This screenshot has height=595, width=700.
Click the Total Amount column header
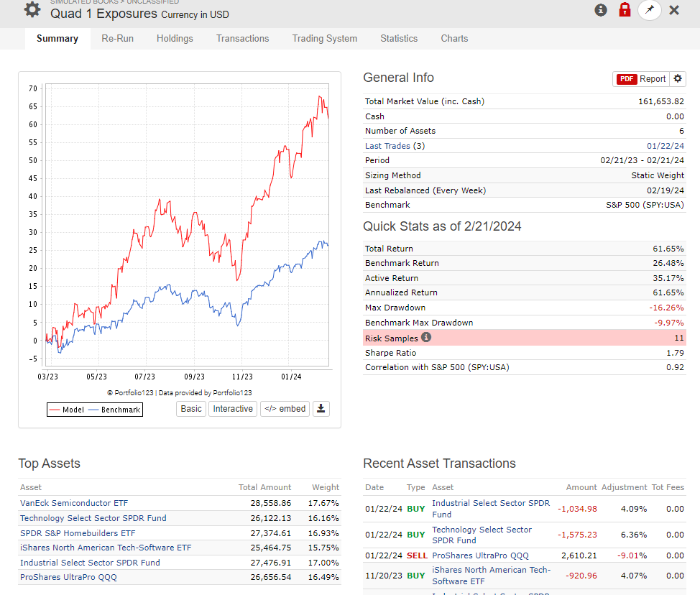tap(264, 487)
